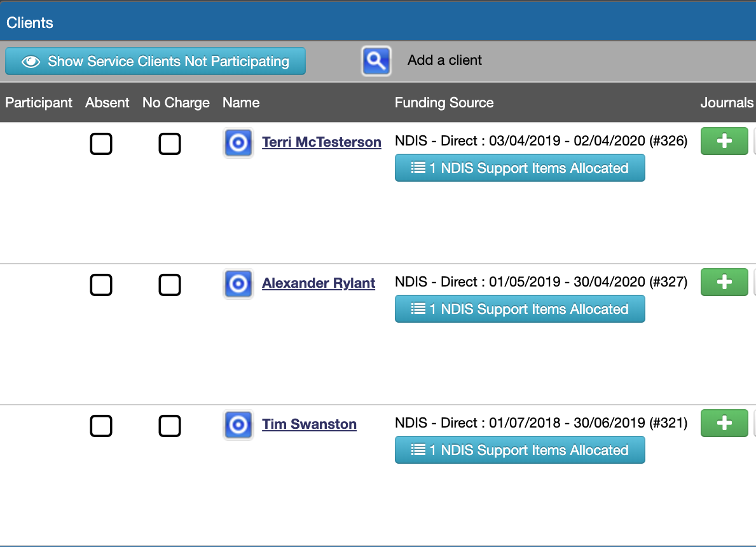Click the magnifying glass search icon
This screenshot has width=756, height=547.
point(376,60)
